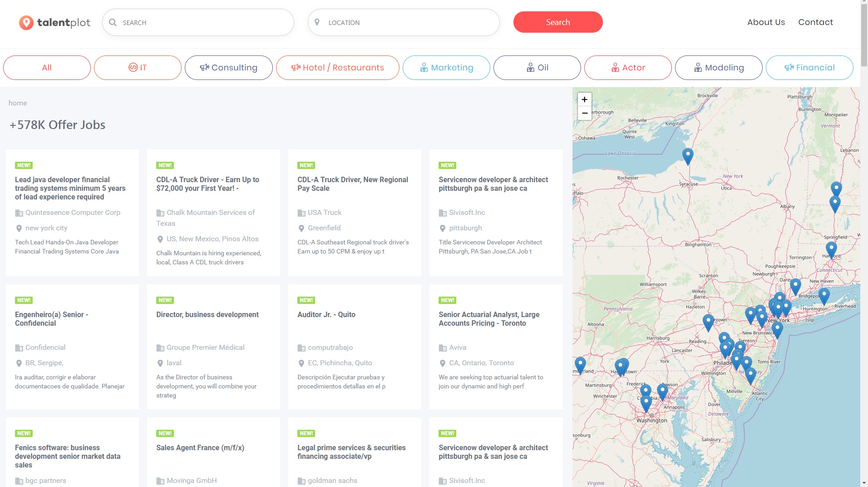Click the map marker near Bridgeport
This screenshot has width=868, height=487.
(824, 295)
